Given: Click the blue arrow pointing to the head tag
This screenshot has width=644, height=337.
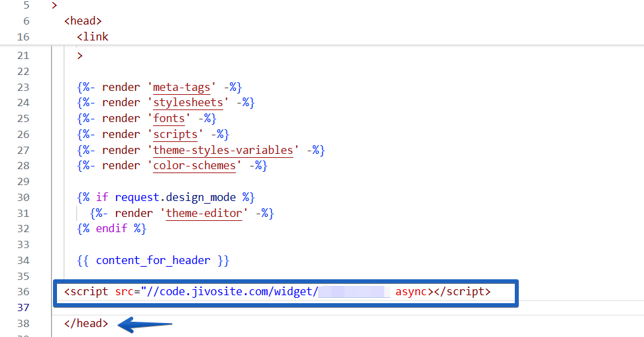Looking at the screenshot, I should pyautogui.click(x=145, y=324).
